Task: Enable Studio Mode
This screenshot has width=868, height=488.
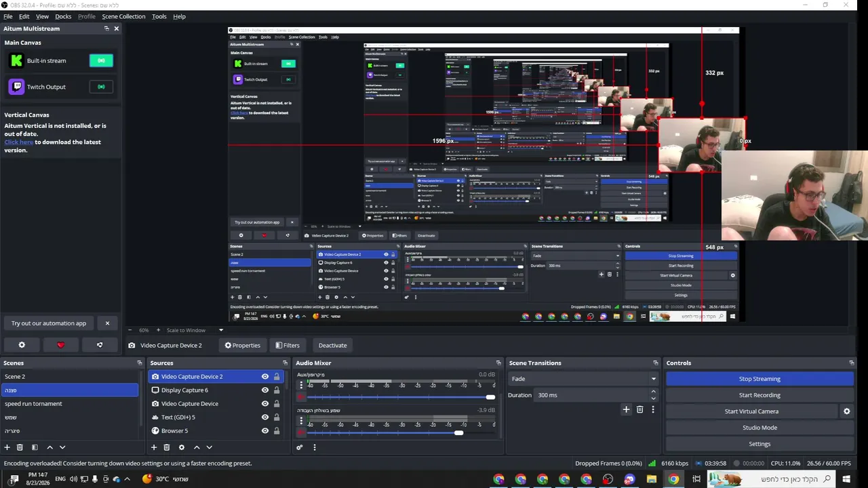Action: pyautogui.click(x=759, y=428)
